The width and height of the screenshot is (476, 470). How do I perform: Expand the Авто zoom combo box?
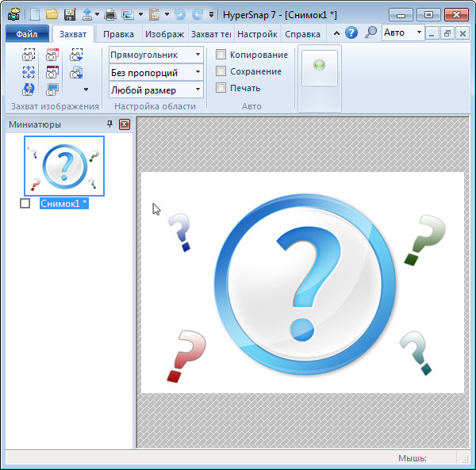point(419,33)
